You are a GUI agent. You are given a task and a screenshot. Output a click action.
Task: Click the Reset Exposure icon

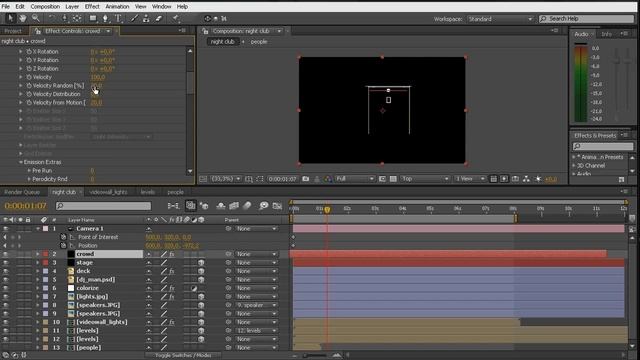point(538,179)
